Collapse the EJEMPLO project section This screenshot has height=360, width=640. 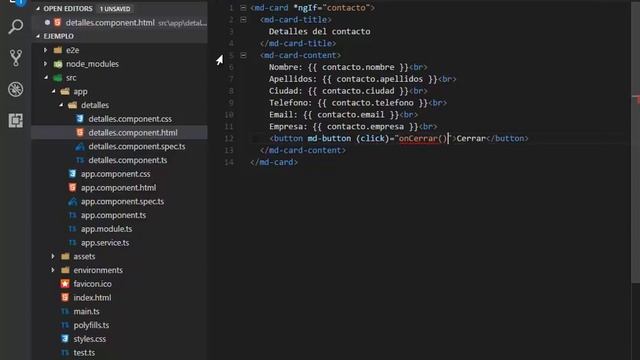(38, 36)
